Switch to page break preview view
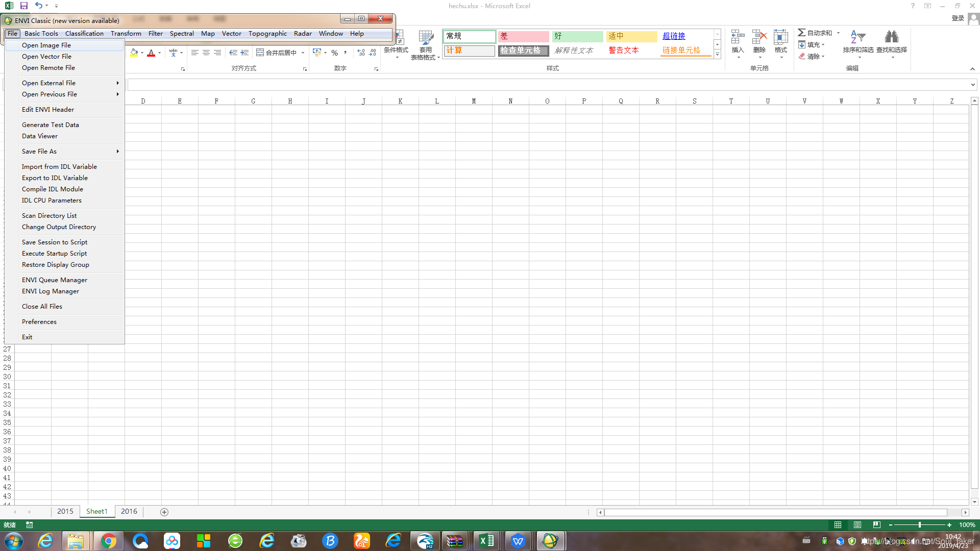 tap(876, 524)
